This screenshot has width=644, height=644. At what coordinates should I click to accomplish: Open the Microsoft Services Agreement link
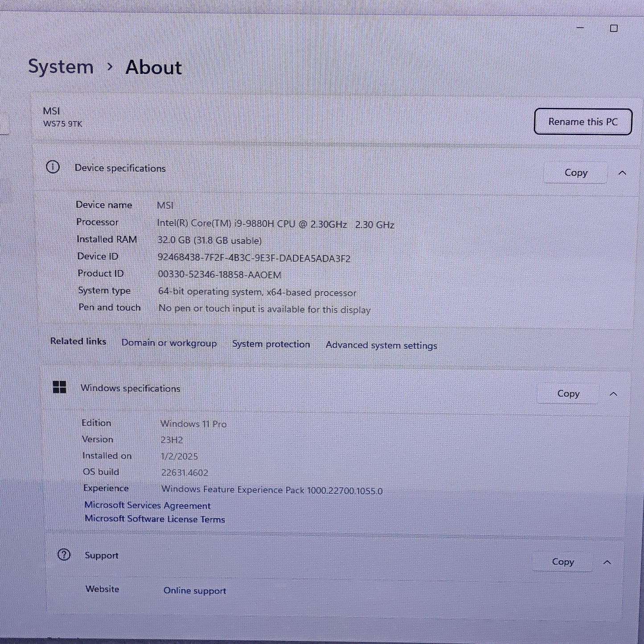(148, 505)
